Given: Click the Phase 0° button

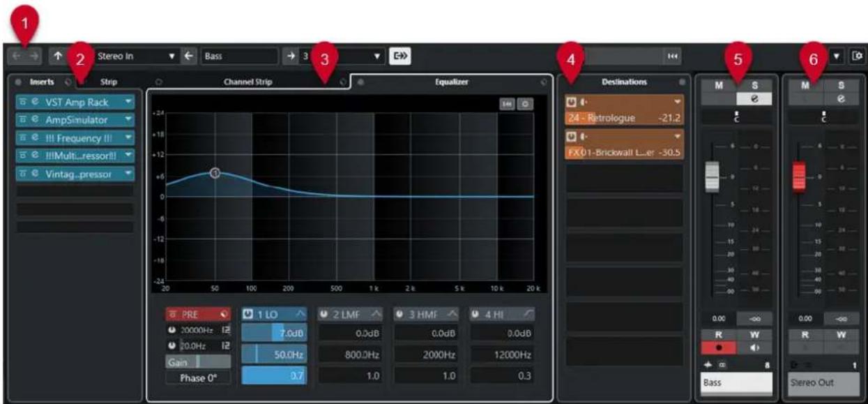Looking at the screenshot, I should click(x=198, y=378).
